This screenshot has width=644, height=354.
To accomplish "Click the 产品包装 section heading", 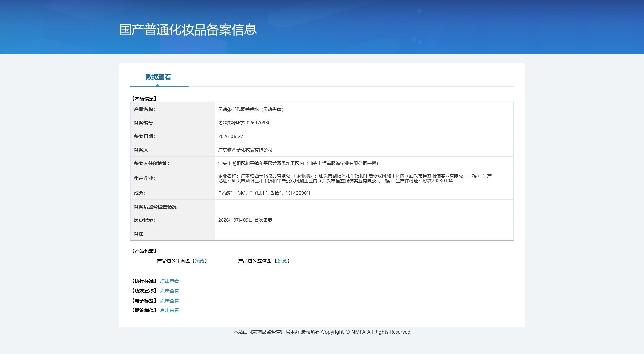I will [x=144, y=251].
